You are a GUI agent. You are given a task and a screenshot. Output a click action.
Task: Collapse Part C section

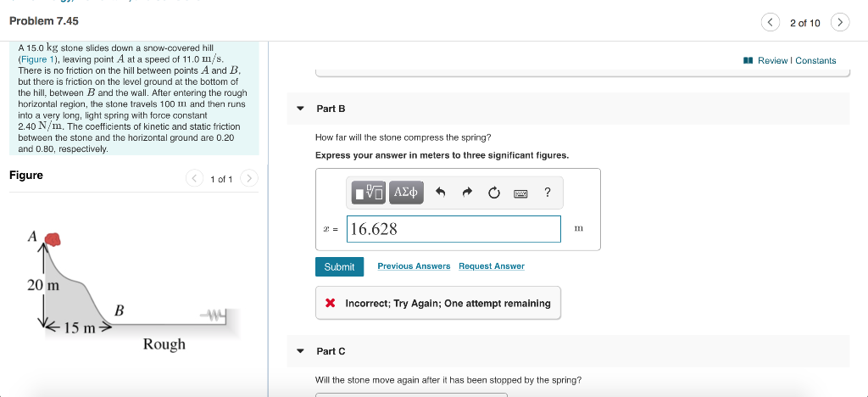[301, 351]
